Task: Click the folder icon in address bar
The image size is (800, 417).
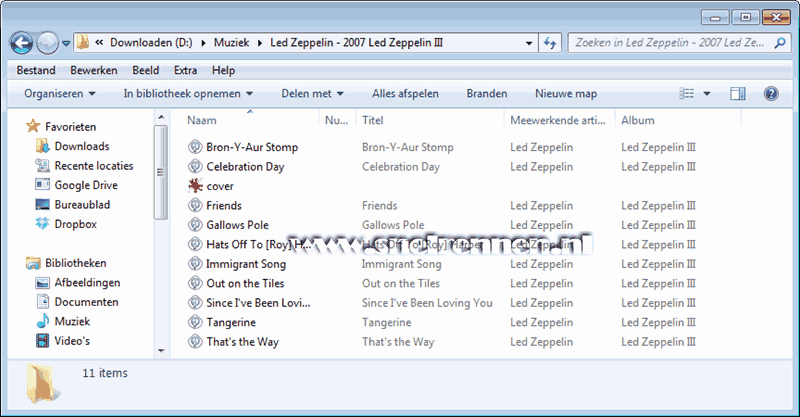Action: point(83,42)
